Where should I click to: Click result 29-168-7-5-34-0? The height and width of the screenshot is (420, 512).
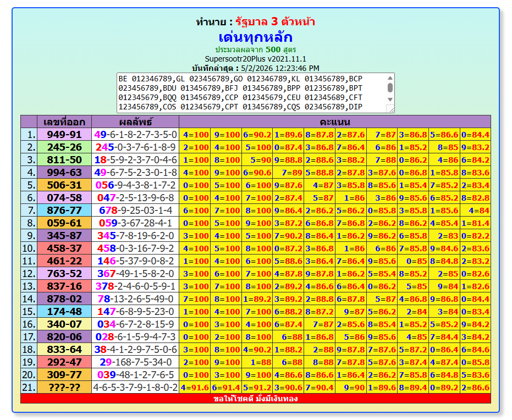[135, 362]
